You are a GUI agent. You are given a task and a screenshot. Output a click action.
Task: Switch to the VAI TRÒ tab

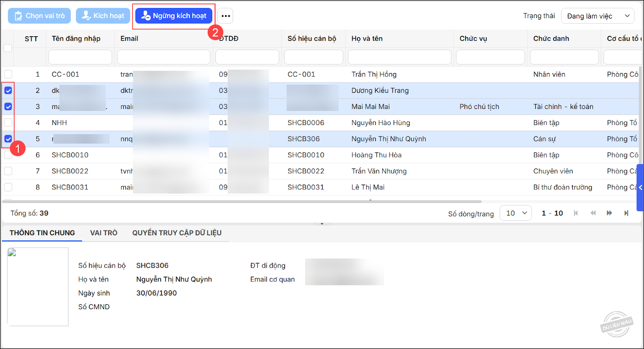[104, 233]
